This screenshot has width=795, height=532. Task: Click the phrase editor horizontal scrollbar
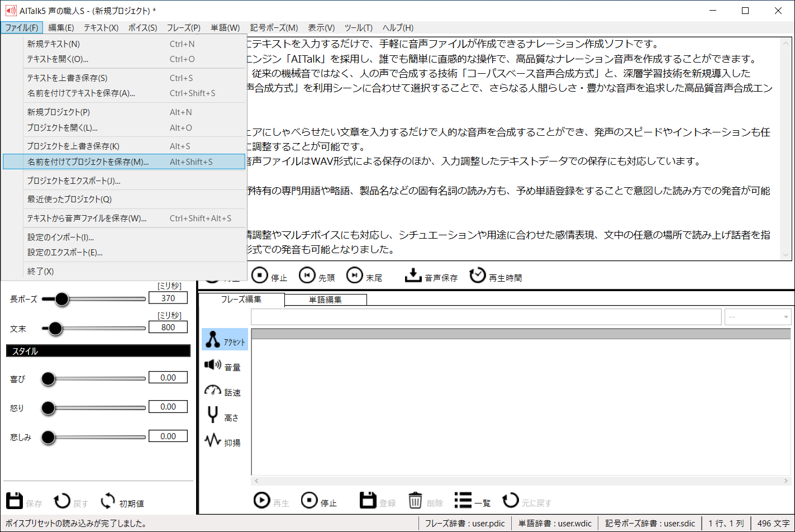coord(521,481)
